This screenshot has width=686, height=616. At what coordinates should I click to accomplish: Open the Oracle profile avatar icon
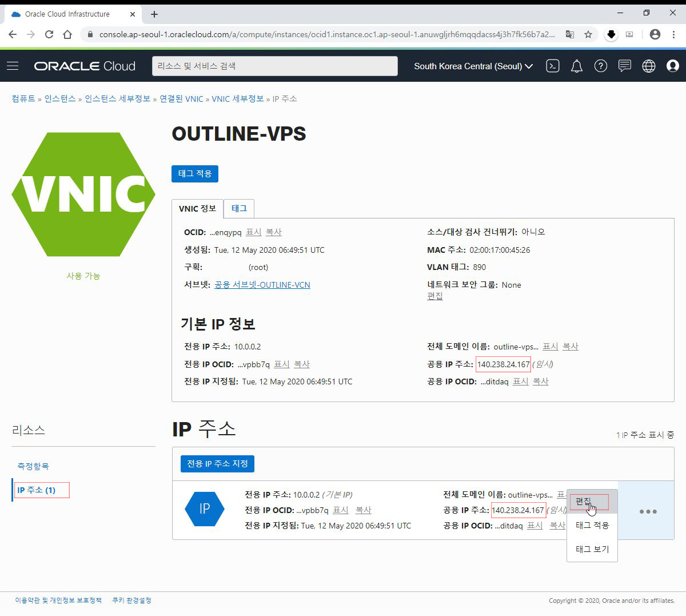tap(673, 66)
